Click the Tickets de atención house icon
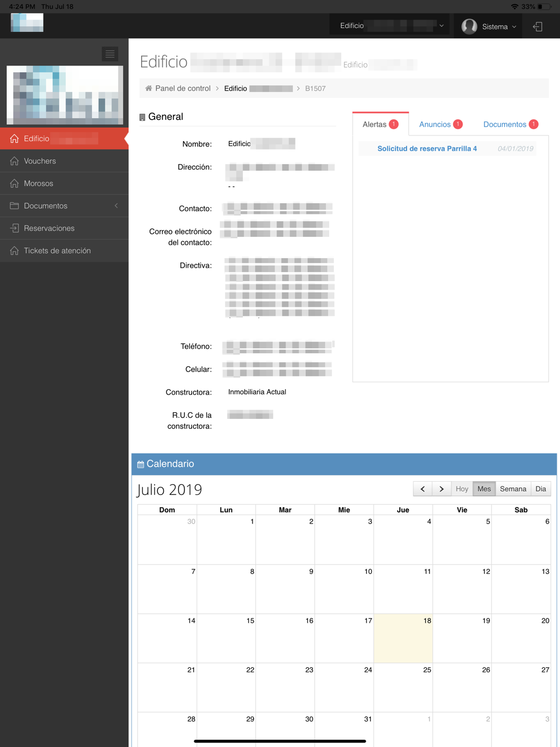This screenshot has width=560, height=747. coord(15,250)
